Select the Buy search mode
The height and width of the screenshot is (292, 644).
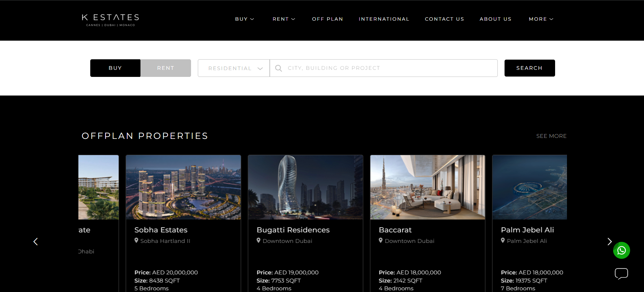(x=115, y=68)
